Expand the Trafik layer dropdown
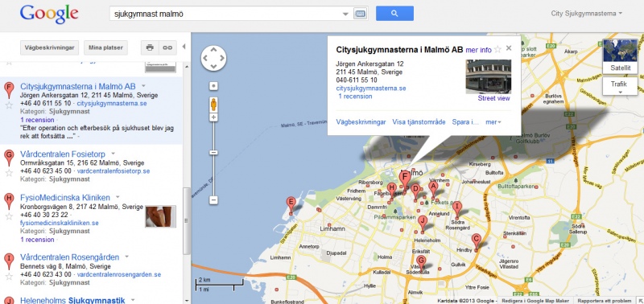 click(620, 86)
